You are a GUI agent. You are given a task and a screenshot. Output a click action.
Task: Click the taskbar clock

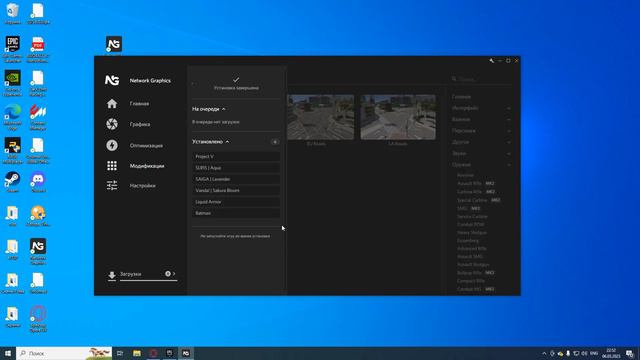click(x=611, y=353)
